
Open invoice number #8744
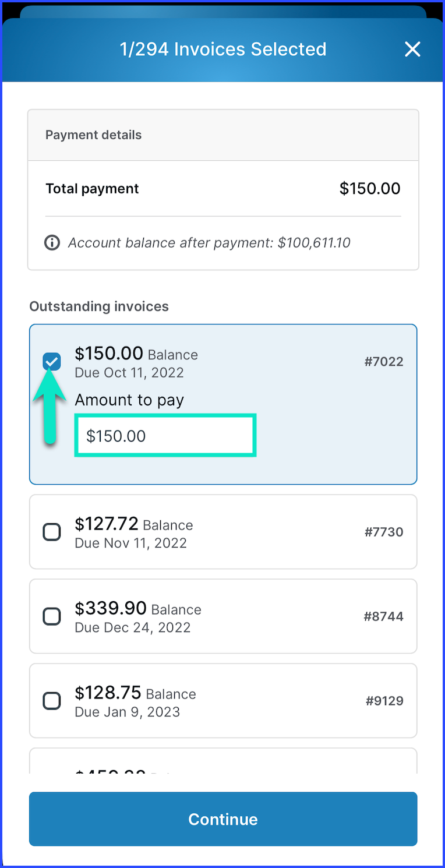pos(384,616)
